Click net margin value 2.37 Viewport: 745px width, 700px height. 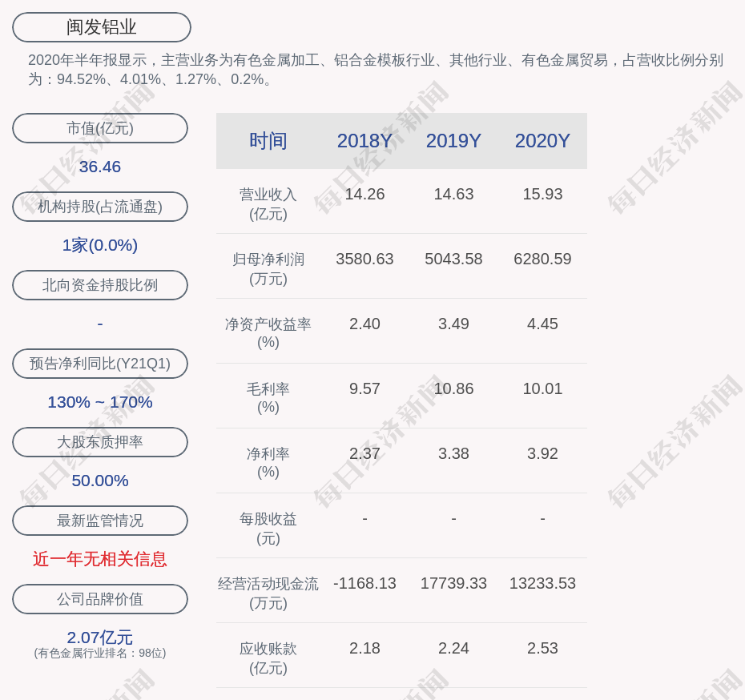[x=365, y=453]
